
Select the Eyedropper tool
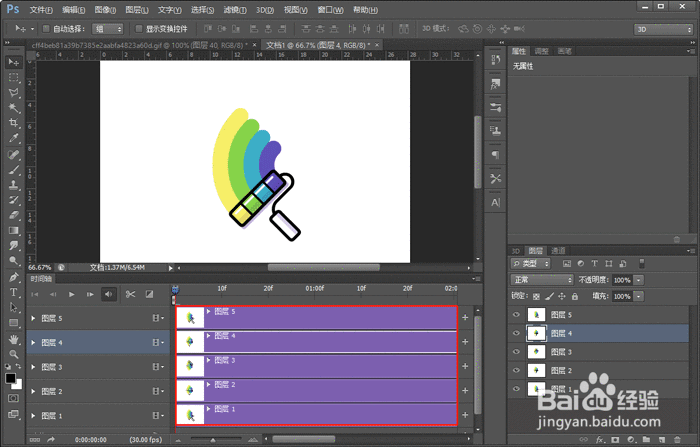tap(13, 138)
